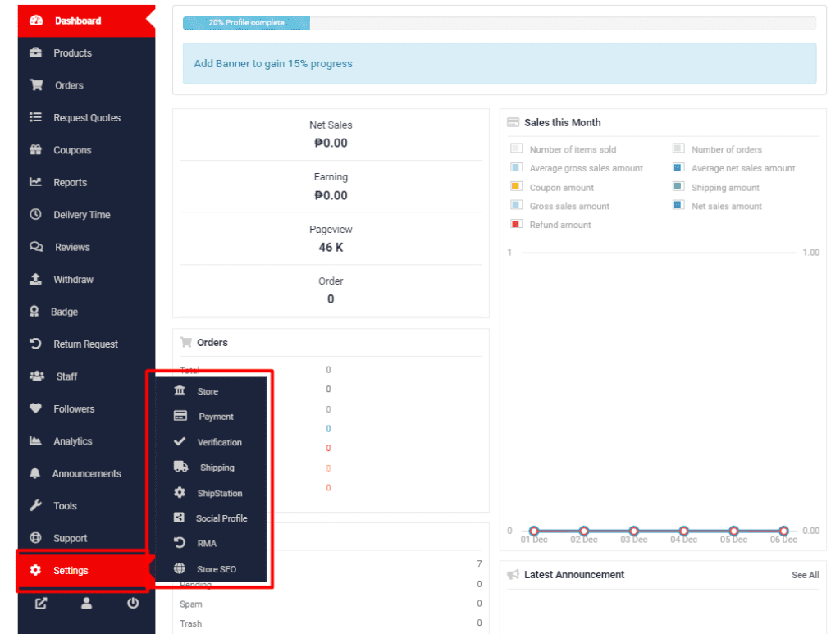The height and width of the screenshot is (634, 840).
Task: Click the Products briefcase icon in sidebar
Action: tap(36, 53)
